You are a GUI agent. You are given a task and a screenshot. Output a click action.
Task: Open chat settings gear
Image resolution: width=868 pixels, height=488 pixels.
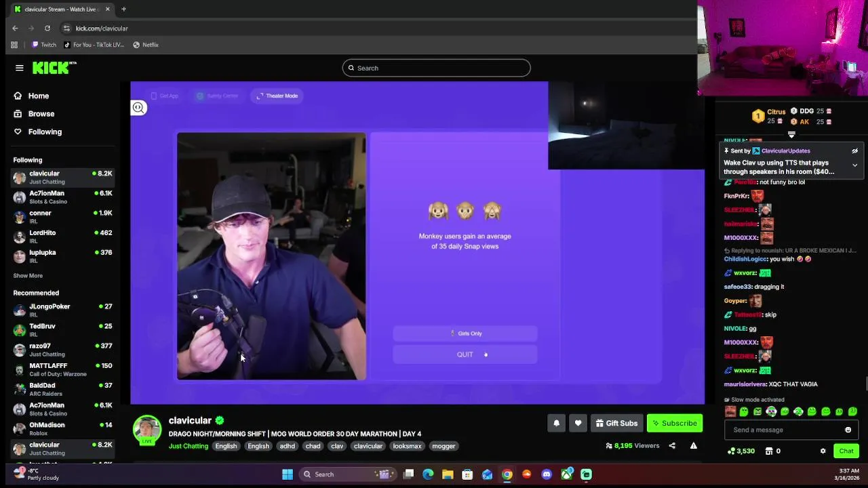pos(823,451)
